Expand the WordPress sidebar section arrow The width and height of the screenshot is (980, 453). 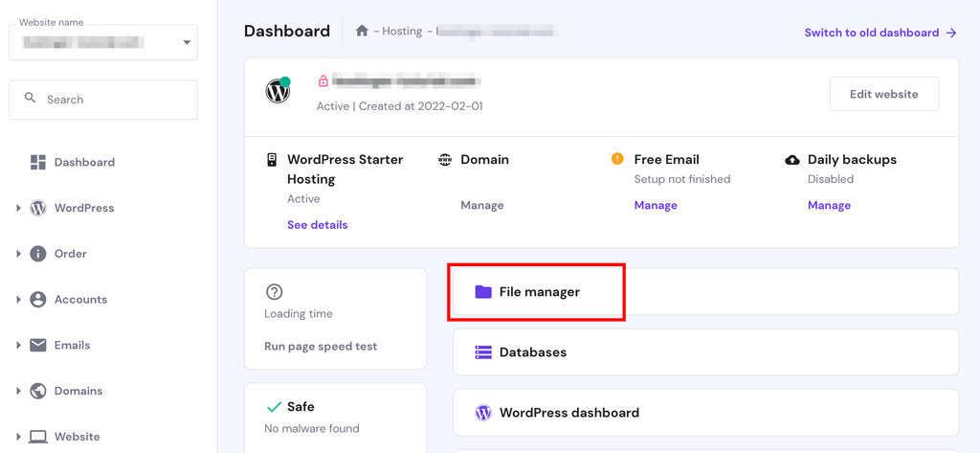click(x=19, y=208)
